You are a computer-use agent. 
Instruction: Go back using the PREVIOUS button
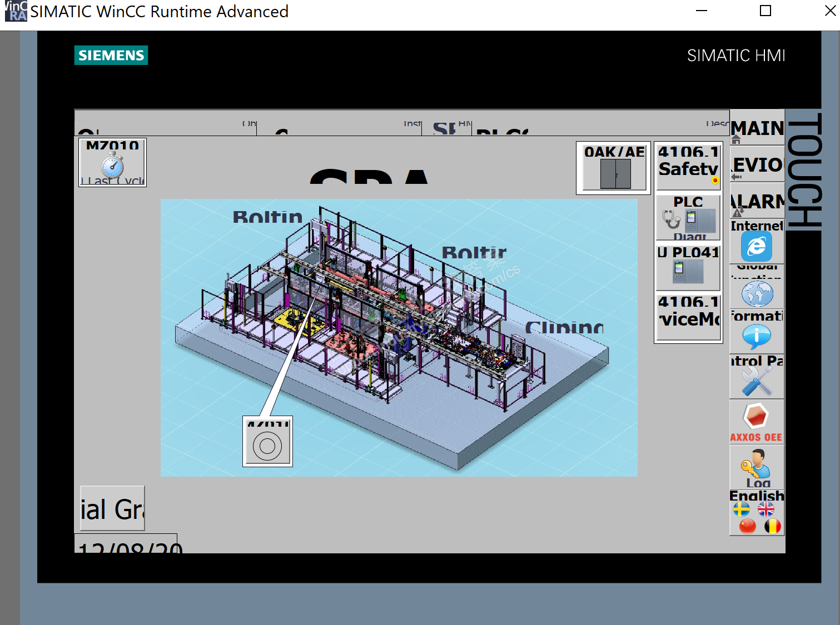757,164
